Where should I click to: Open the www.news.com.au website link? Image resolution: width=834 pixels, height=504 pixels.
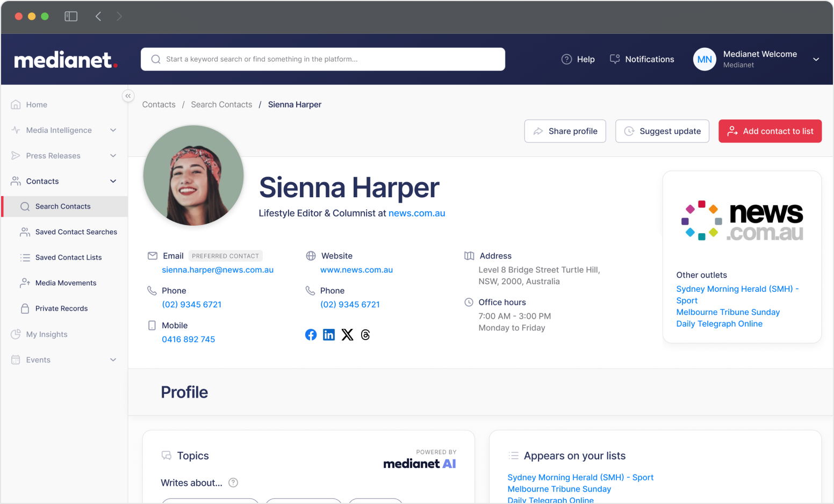pos(356,269)
